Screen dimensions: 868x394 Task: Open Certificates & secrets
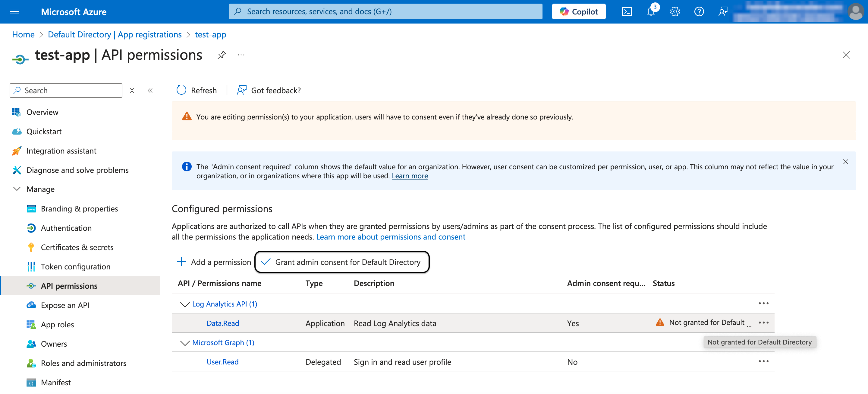coord(77,247)
